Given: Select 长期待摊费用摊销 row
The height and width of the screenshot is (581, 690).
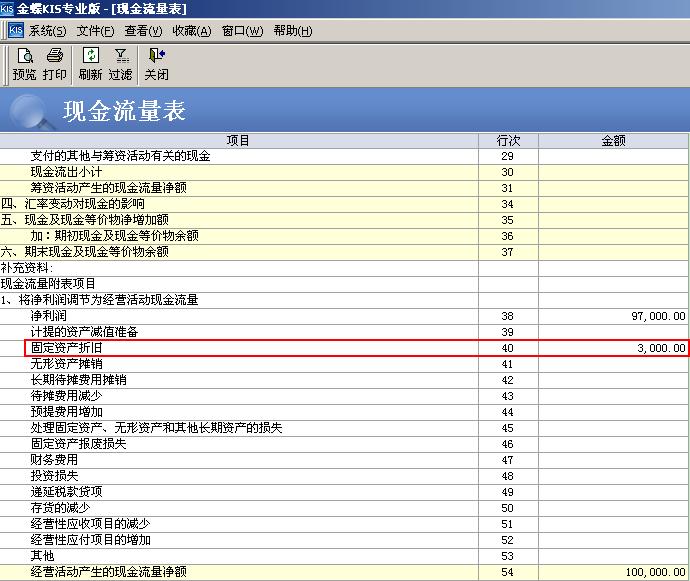Looking at the screenshot, I should (x=344, y=380).
